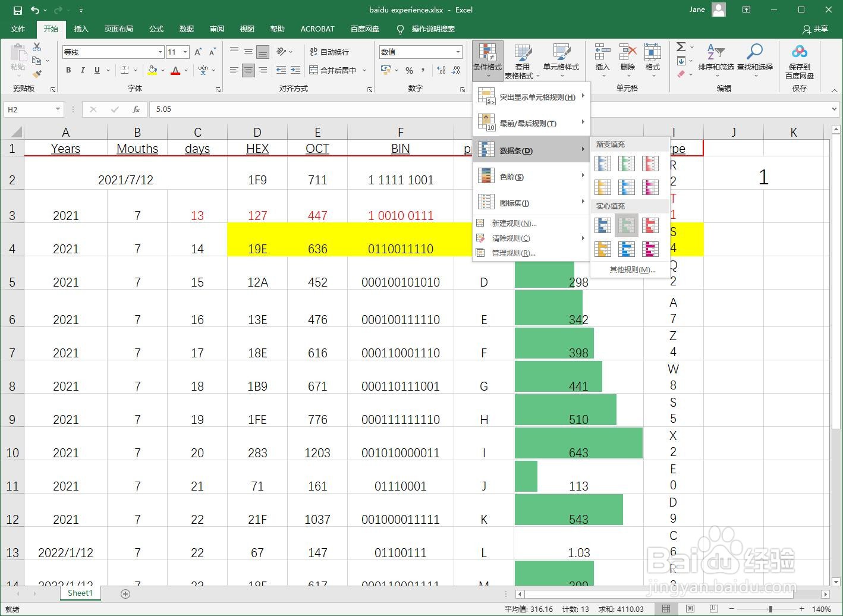Select green gradient fill data bar
This screenshot has width=843, height=616.
tap(627, 163)
